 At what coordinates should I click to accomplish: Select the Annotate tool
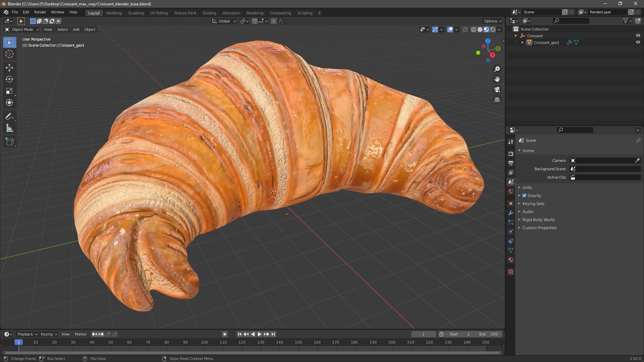(9, 117)
